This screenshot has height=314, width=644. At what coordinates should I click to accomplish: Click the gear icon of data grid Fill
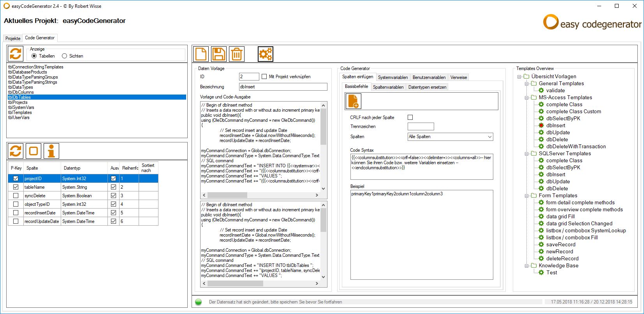click(x=541, y=216)
